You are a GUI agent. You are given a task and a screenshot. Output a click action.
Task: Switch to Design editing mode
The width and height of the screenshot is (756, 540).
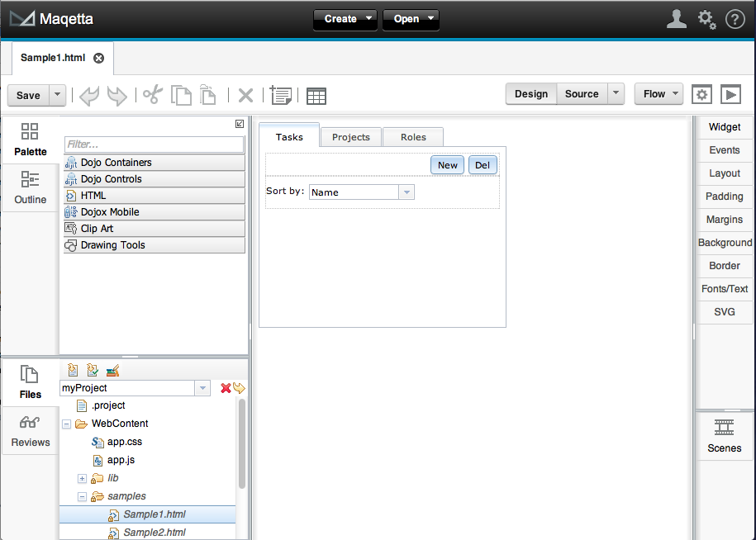coord(530,94)
